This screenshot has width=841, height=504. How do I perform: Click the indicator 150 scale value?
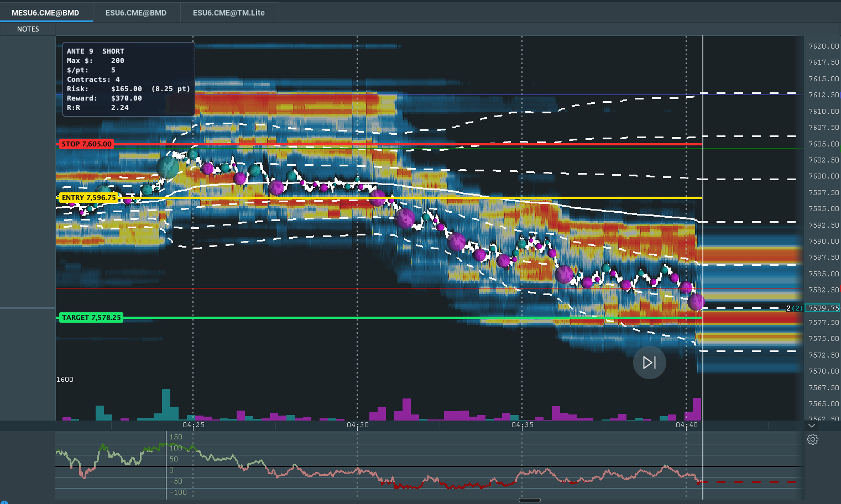pyautogui.click(x=176, y=437)
